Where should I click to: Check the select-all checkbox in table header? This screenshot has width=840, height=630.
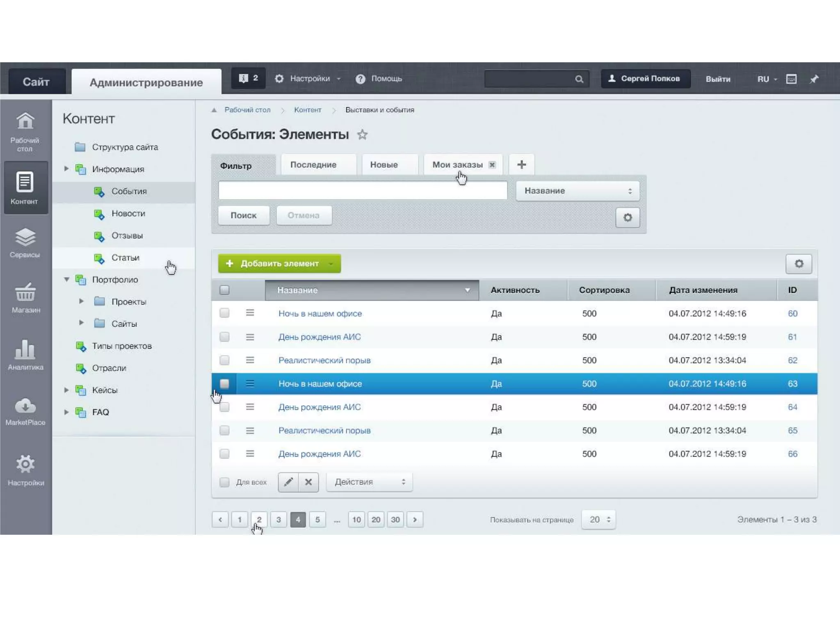pos(224,290)
